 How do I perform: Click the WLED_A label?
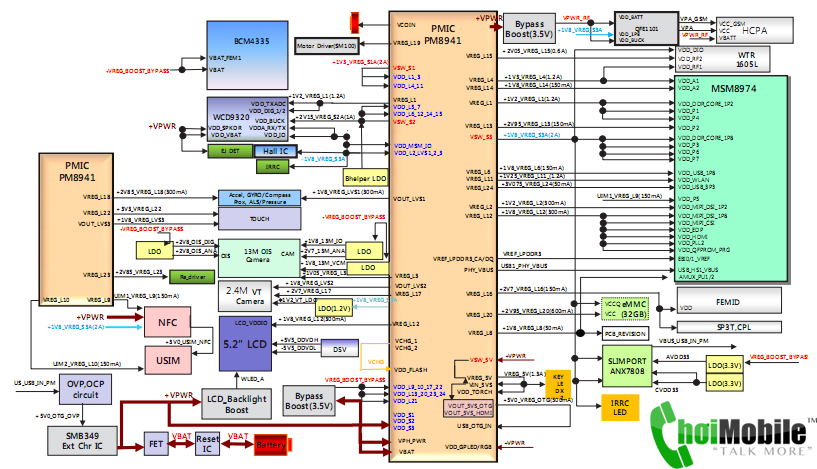[252, 379]
